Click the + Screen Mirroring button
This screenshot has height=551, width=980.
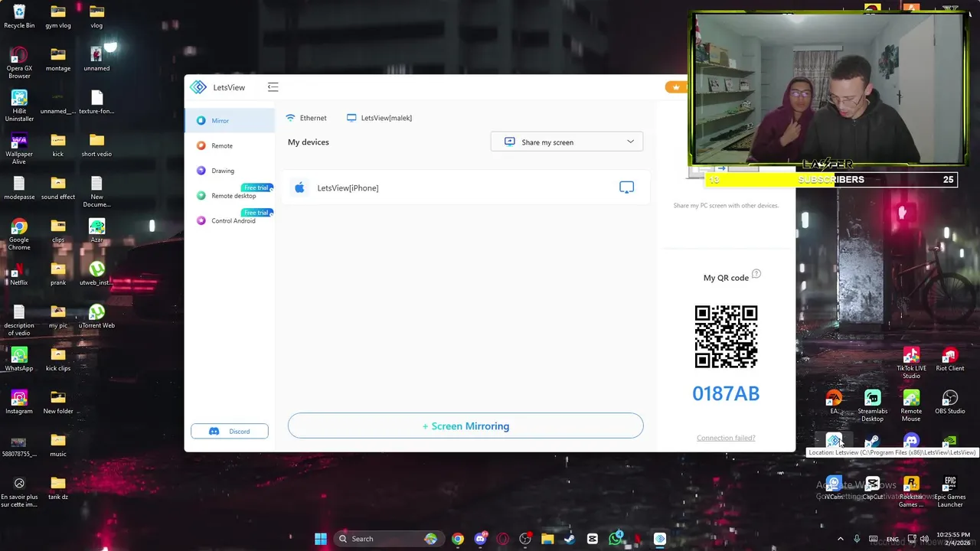click(x=465, y=426)
